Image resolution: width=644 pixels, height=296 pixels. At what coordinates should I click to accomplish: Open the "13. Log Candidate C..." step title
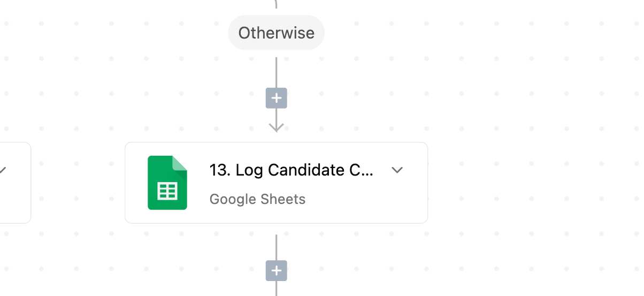(292, 170)
